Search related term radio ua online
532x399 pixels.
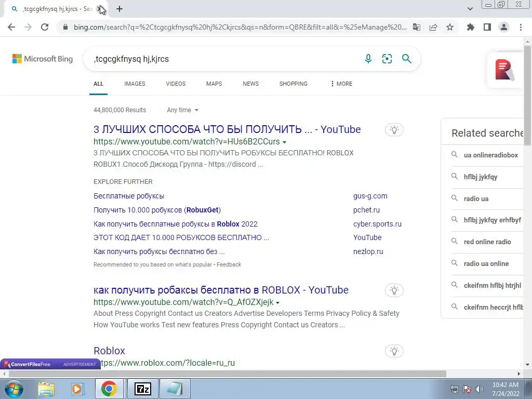pyautogui.click(x=486, y=263)
